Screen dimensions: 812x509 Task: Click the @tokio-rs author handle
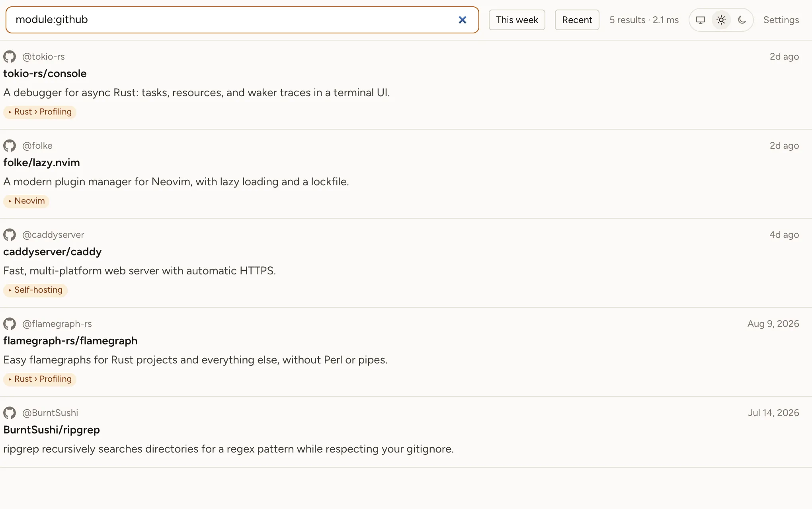click(x=43, y=56)
